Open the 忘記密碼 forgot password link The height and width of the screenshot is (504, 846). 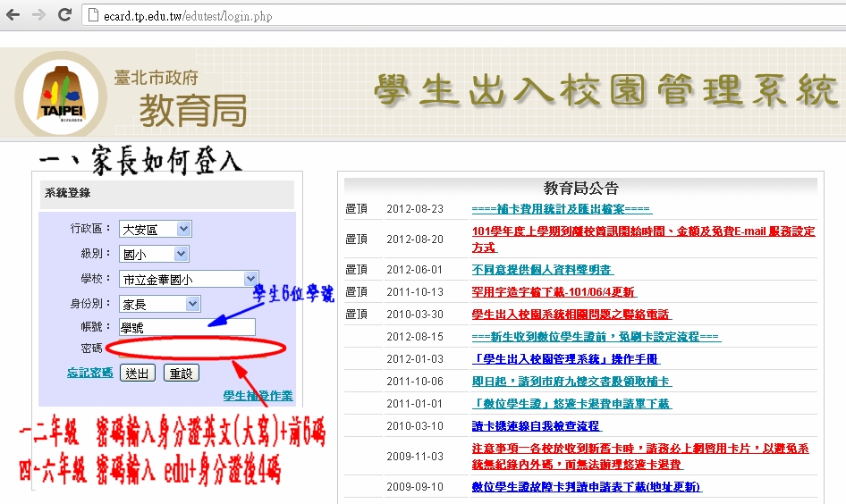tap(89, 373)
